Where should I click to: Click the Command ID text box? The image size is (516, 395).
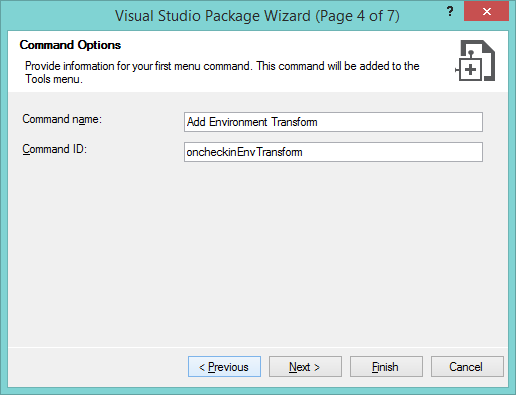click(333, 152)
